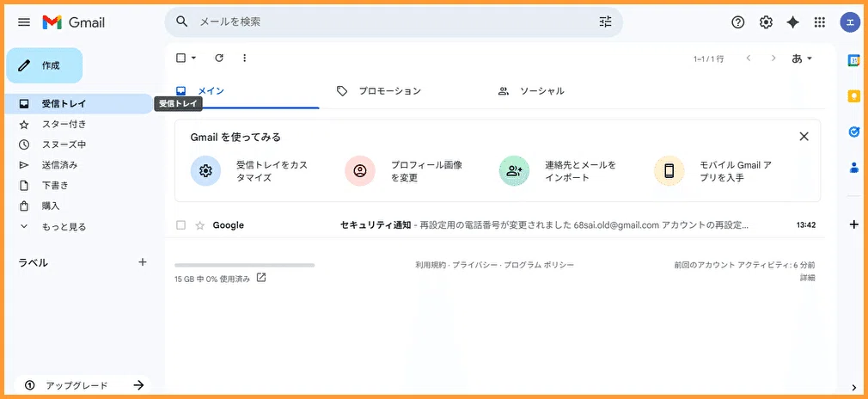Viewport: 868px width, 399px height.
Task: Click the 受信トレイをカスタマイズ gear icon
Action: click(206, 170)
